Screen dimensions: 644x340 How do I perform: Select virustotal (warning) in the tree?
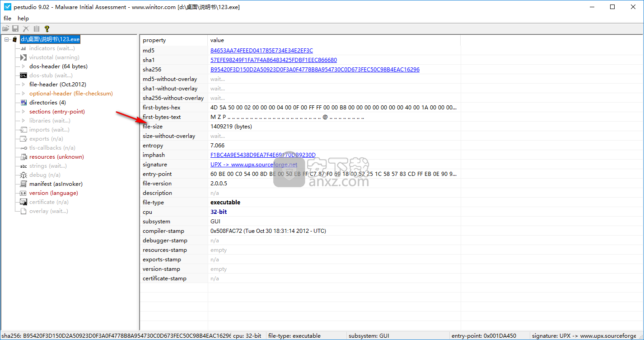pyautogui.click(x=54, y=57)
